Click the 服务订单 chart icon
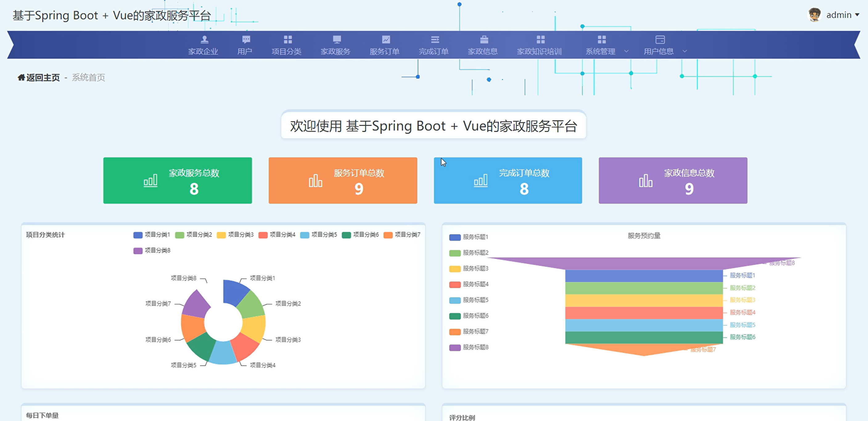Image resolution: width=868 pixels, height=421 pixels. [x=386, y=40]
